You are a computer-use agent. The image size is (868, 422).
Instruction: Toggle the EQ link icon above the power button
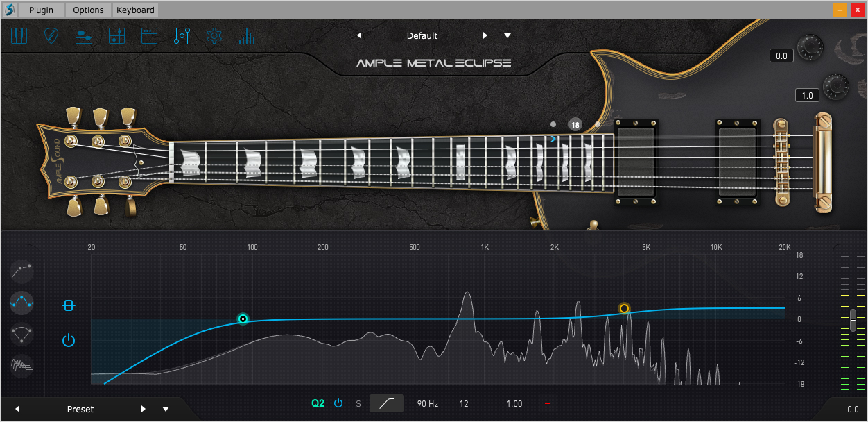pyautogui.click(x=68, y=305)
